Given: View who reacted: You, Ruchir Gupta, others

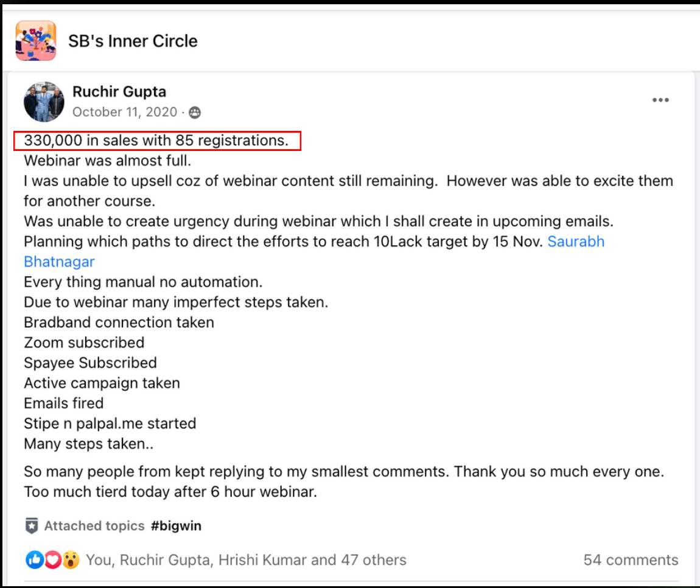Looking at the screenshot, I should coord(246,560).
